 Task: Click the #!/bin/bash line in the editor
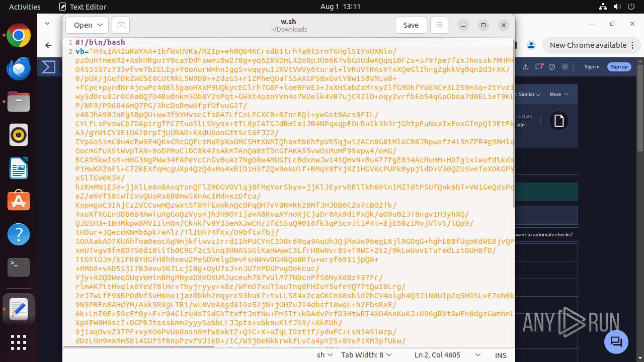tap(100, 42)
